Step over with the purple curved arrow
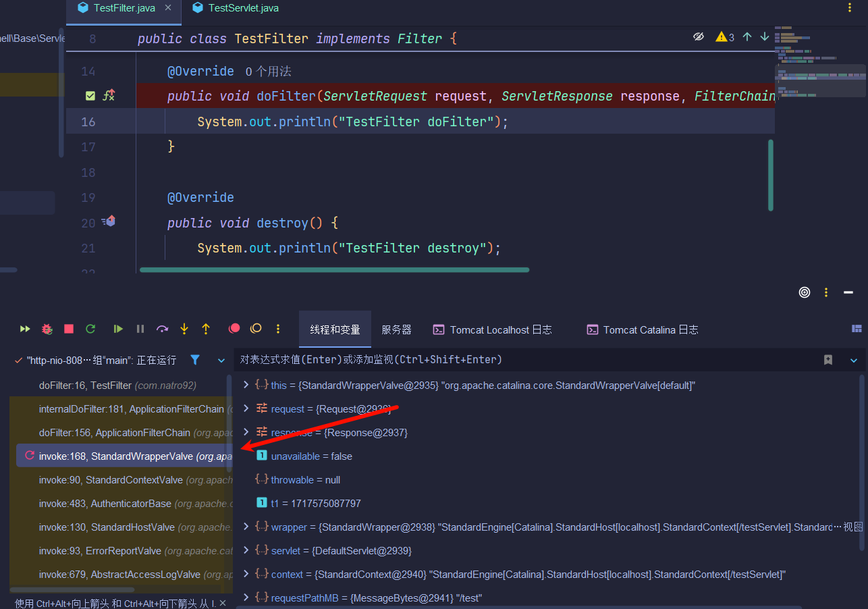 click(162, 329)
